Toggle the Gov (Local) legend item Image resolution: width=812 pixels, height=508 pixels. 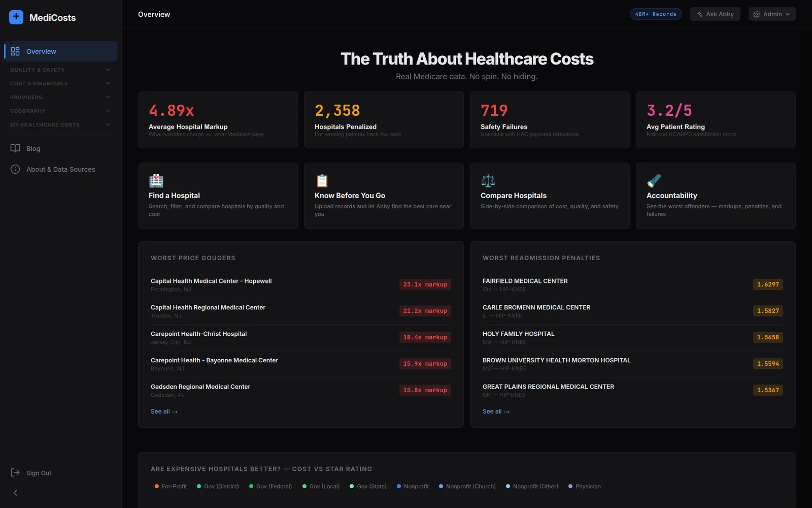[x=321, y=486]
